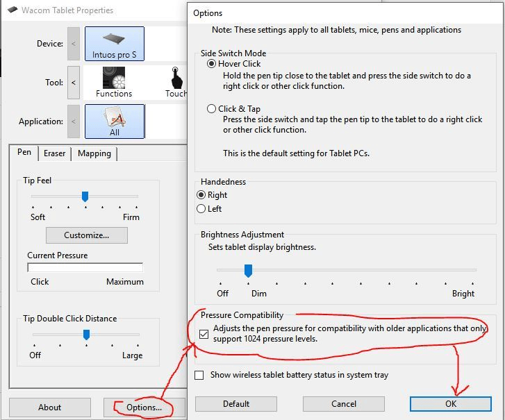This screenshot has width=505, height=420.
Task: Adjust the Tip Double Click Distance slider
Action: pos(86,335)
